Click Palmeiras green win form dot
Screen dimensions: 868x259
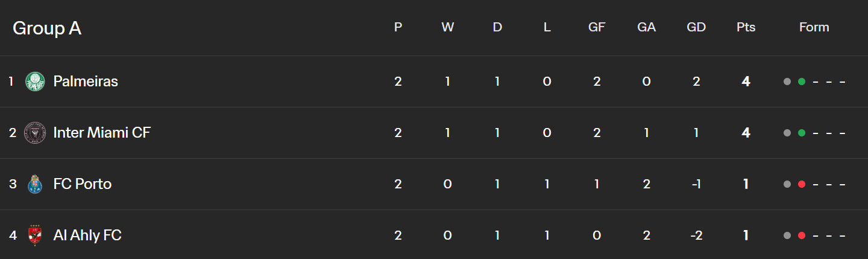click(x=802, y=82)
